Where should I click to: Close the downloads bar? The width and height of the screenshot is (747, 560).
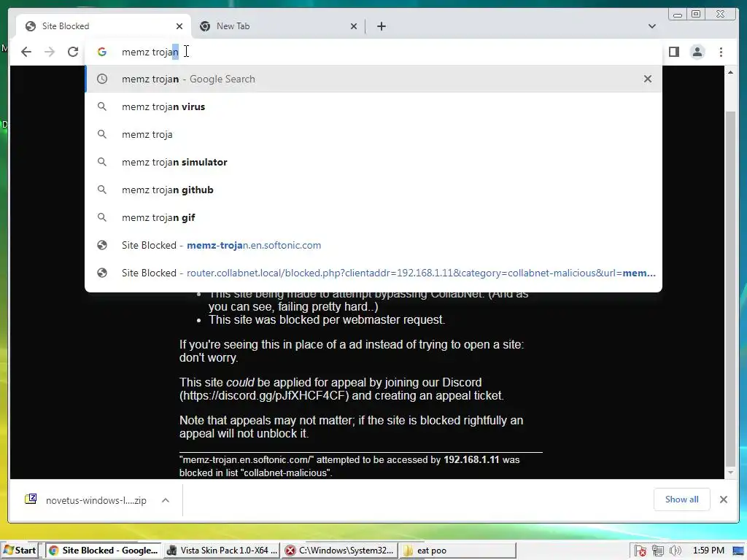[x=723, y=499]
